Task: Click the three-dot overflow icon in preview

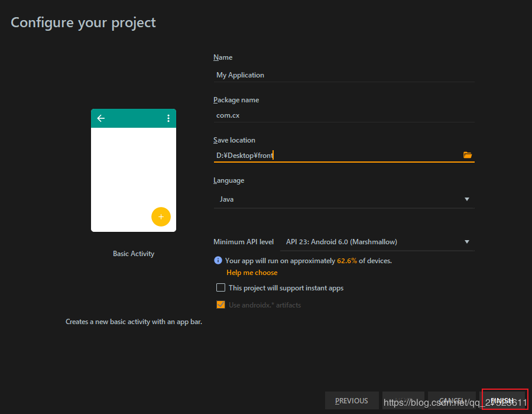Action: (168, 118)
